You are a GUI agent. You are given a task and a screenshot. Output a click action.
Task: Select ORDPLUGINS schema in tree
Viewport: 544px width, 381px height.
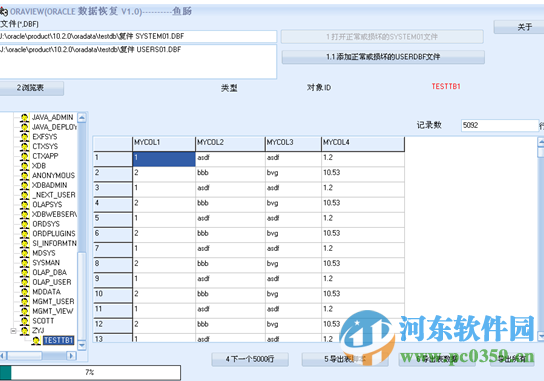tap(54, 234)
